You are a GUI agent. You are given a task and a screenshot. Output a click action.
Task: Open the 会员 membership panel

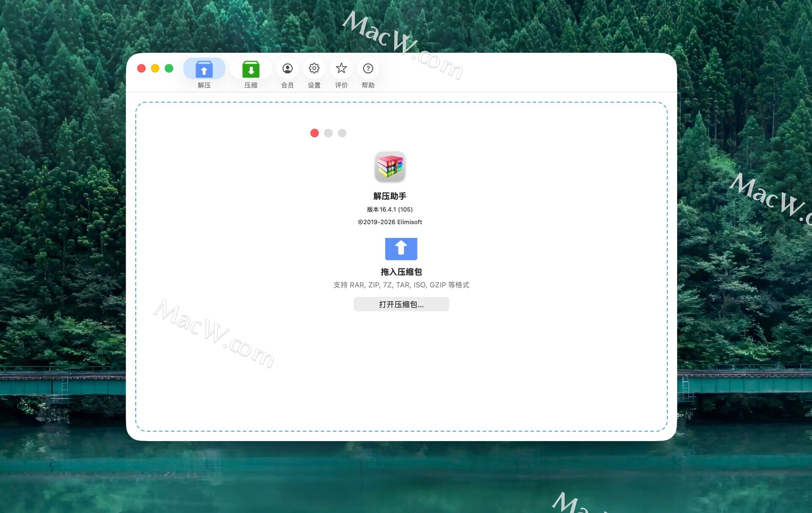click(288, 69)
